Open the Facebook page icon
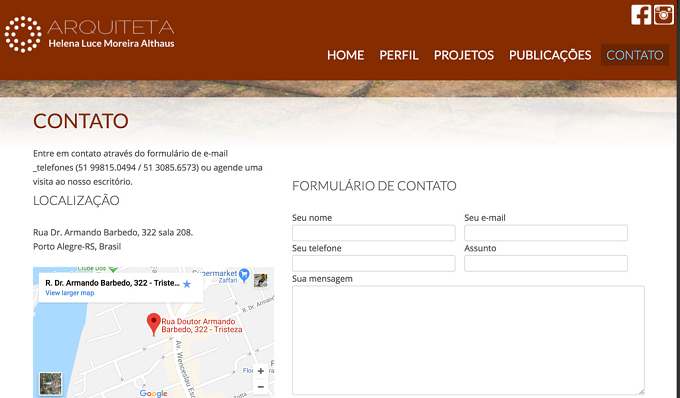The image size is (680, 398). click(x=641, y=15)
